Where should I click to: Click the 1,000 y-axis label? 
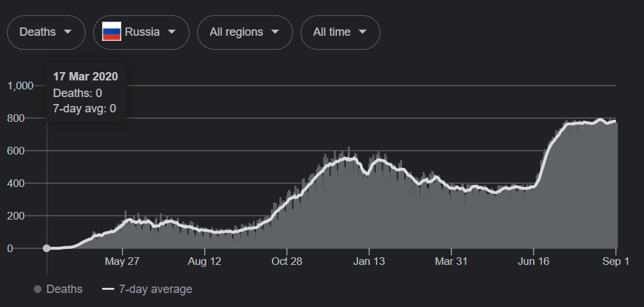click(x=20, y=86)
